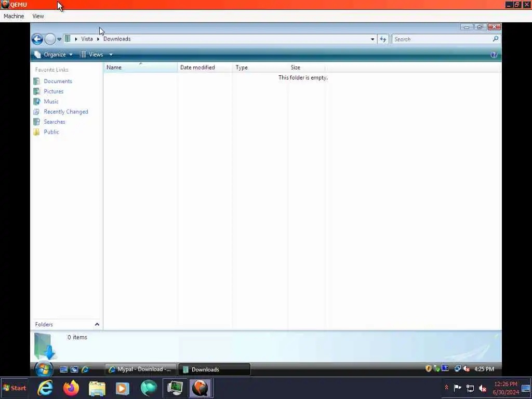Click Vista tray security shield icon
This screenshot has width=532, height=399.
point(429,368)
